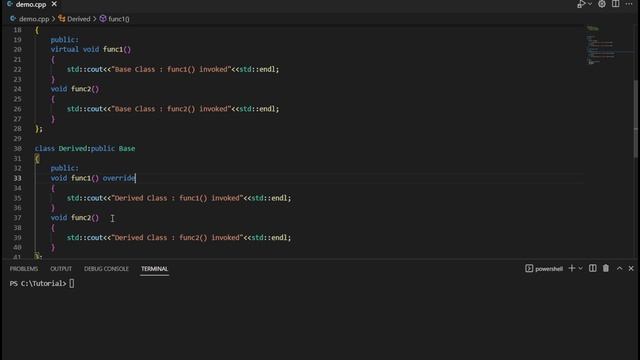Click the terminal prompt input area
640x360 pixels.
(72, 283)
